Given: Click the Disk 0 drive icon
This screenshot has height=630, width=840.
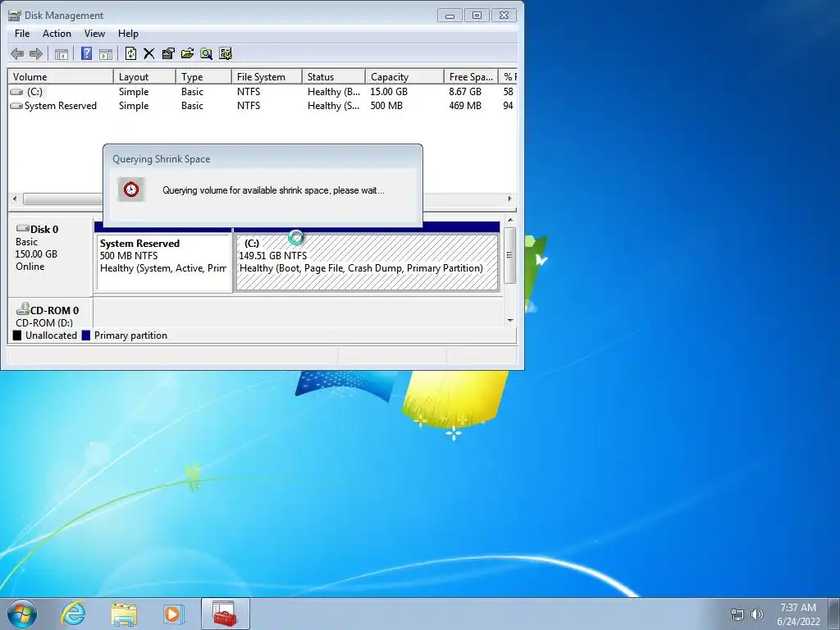Looking at the screenshot, I should (22, 229).
